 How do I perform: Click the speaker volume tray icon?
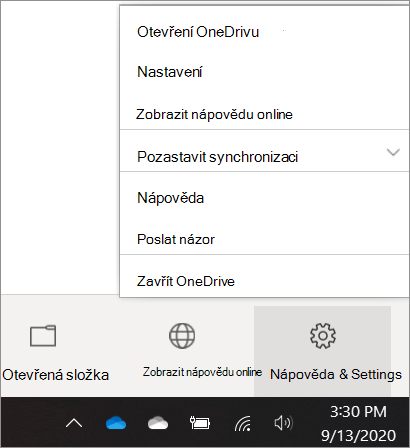pyautogui.click(x=284, y=423)
